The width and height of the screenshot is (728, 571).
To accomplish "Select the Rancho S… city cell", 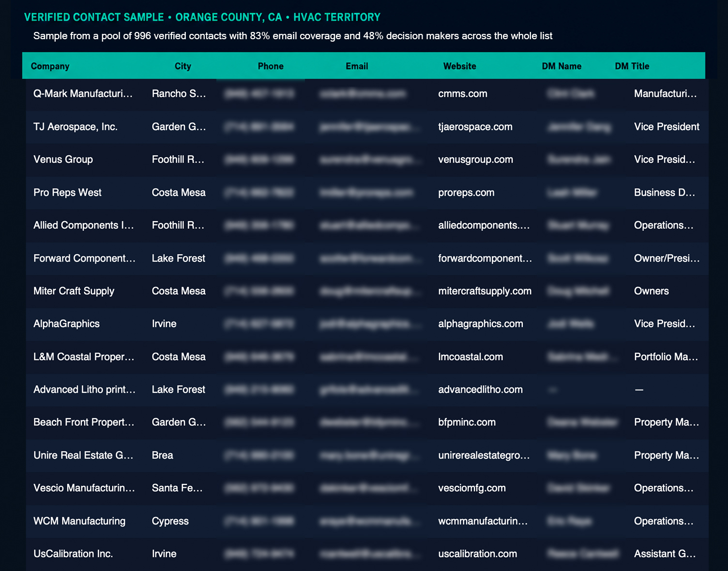I will (179, 94).
